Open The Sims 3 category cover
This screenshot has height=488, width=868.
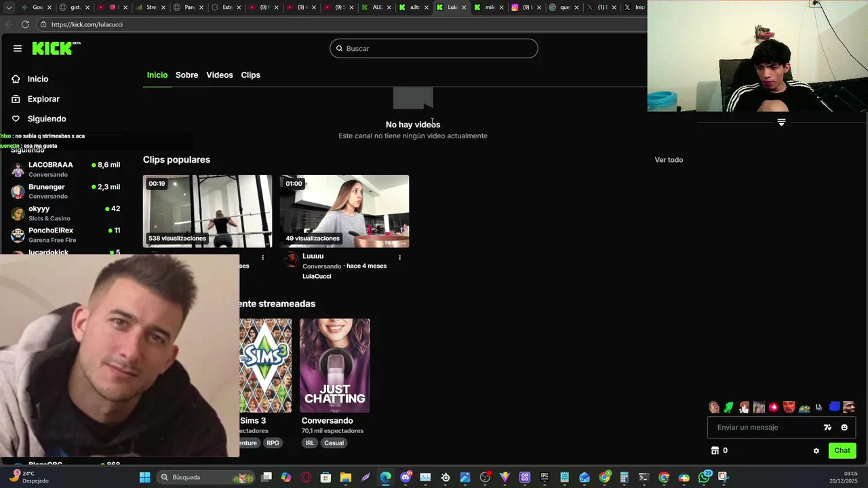point(265,365)
